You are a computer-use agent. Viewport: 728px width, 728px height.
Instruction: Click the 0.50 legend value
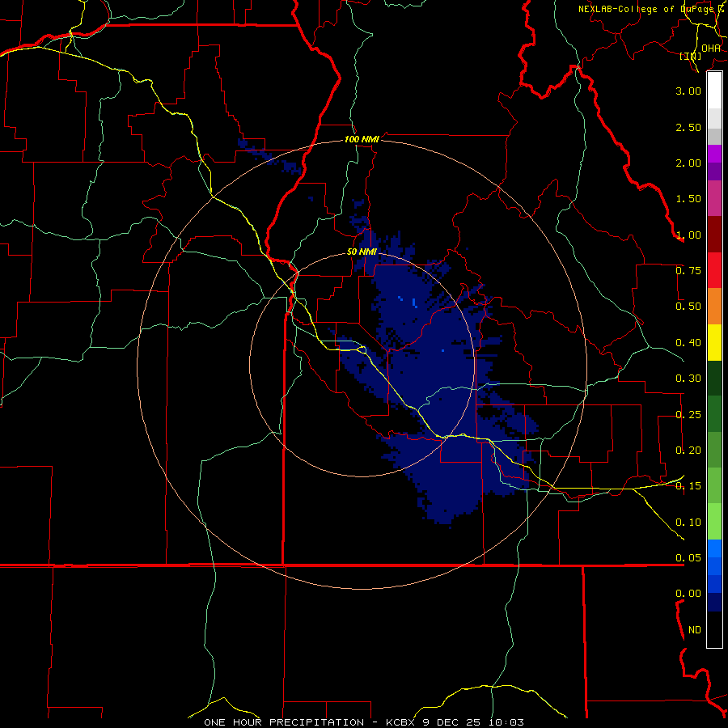click(x=688, y=307)
